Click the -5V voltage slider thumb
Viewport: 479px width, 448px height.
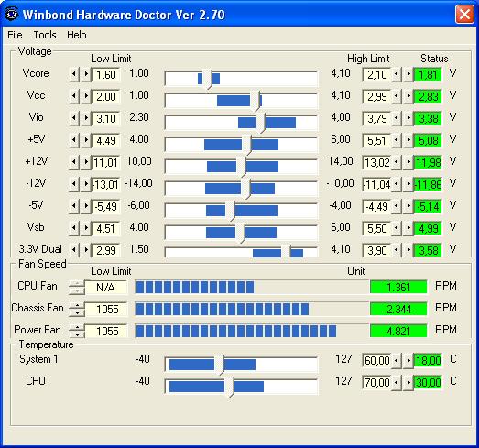230,211
